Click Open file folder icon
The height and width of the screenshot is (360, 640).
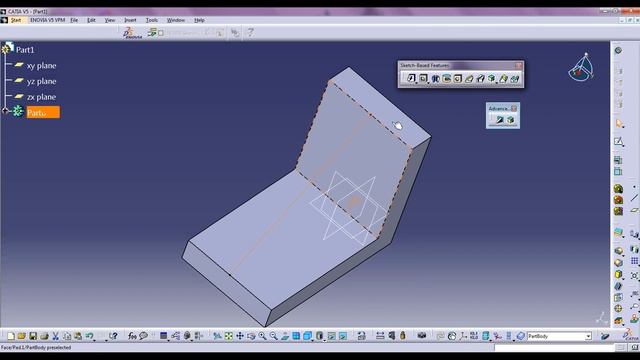coord(22,336)
